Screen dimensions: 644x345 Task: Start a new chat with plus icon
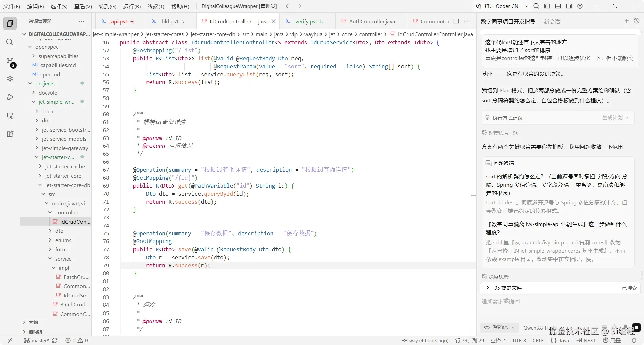point(626,21)
